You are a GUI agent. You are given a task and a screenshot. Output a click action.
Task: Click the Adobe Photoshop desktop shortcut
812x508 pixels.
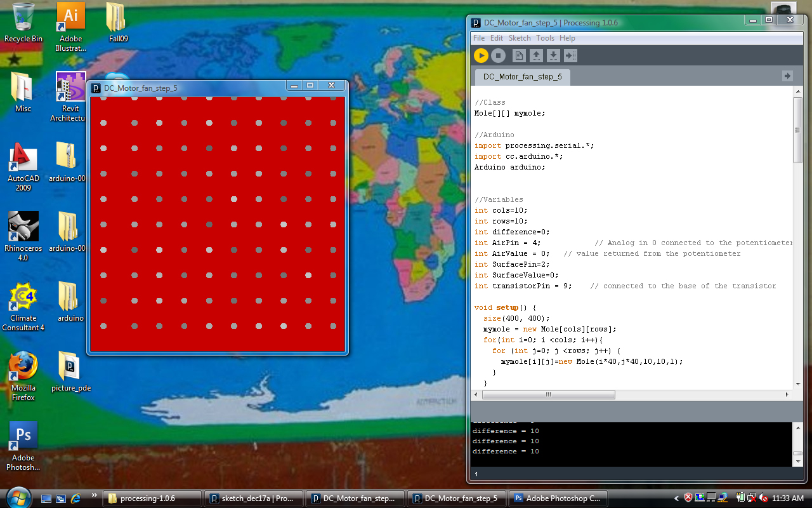point(23,445)
